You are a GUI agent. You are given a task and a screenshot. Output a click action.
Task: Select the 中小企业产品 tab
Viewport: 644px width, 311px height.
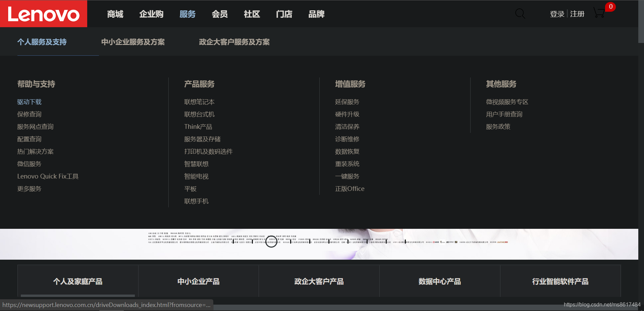click(x=199, y=281)
